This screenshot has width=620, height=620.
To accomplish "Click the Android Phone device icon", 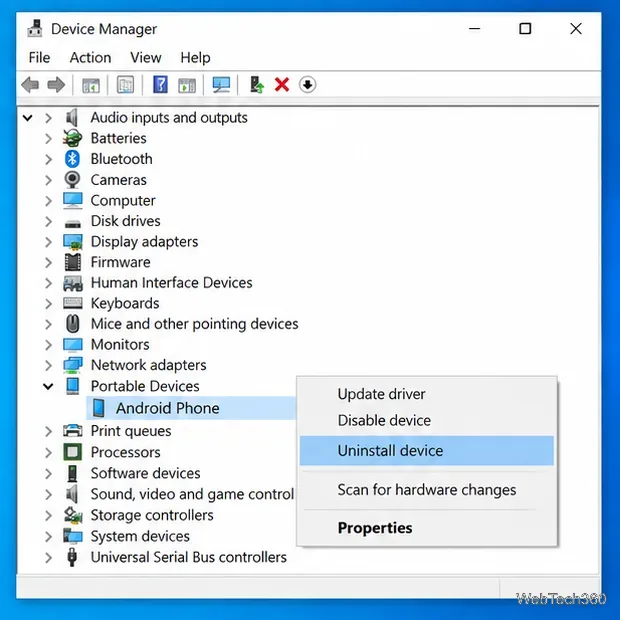I will [x=98, y=408].
